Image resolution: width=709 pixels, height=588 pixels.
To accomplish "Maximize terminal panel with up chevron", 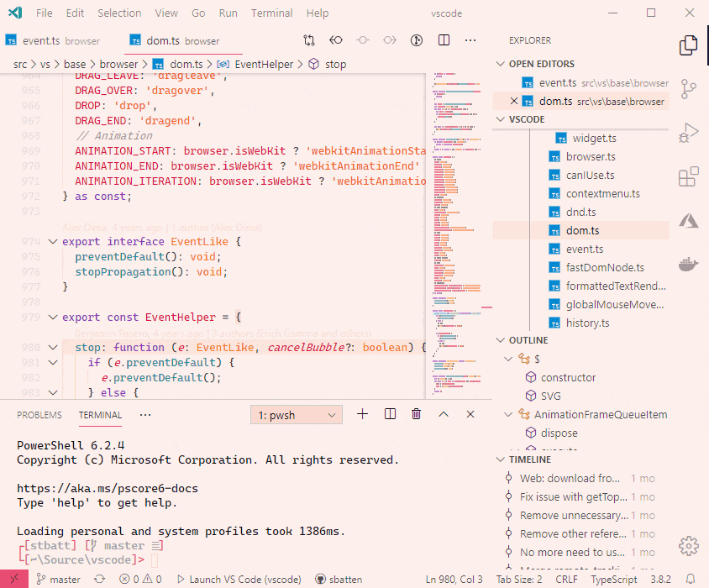I will [x=444, y=414].
